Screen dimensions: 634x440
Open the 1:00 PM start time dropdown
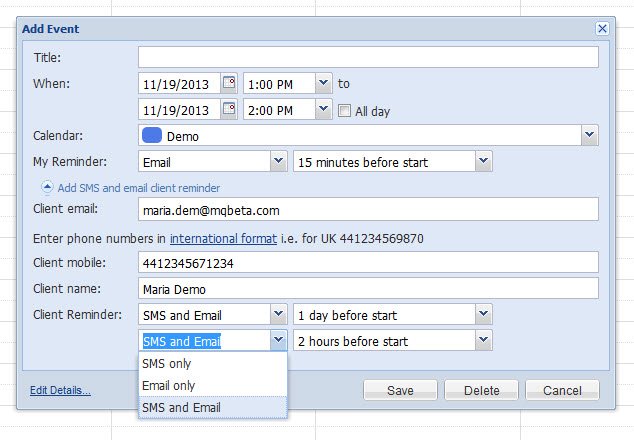coord(323,83)
